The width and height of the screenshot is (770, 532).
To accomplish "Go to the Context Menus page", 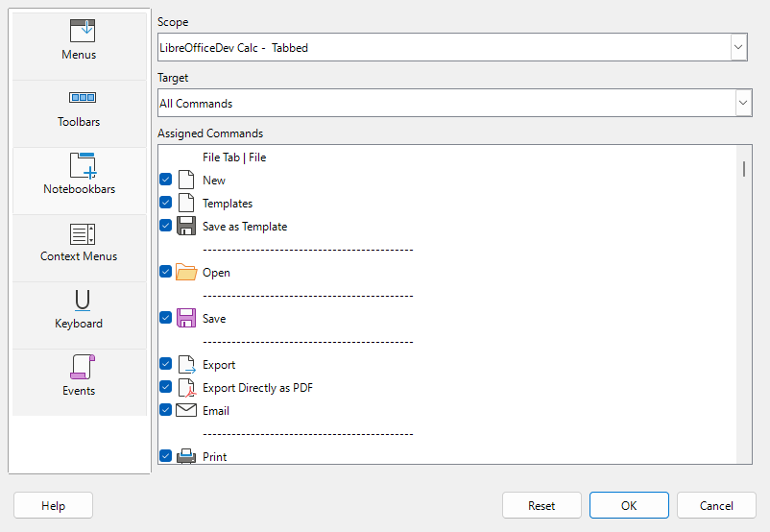I will [79, 248].
